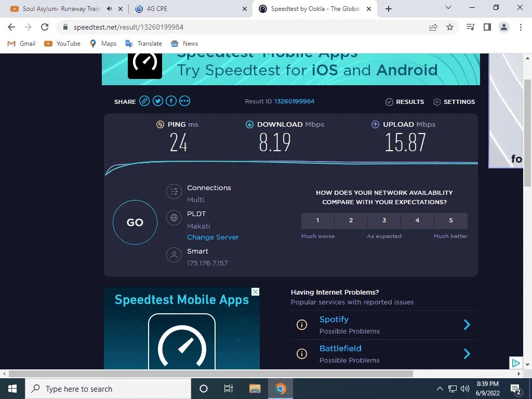Reload the Speedtest page
The height and width of the screenshot is (399, 532).
tap(45, 27)
